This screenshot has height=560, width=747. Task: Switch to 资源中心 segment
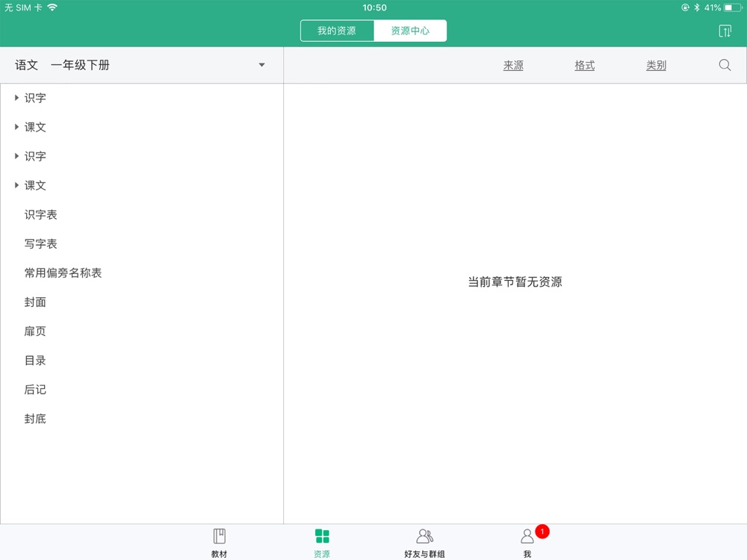point(410,31)
